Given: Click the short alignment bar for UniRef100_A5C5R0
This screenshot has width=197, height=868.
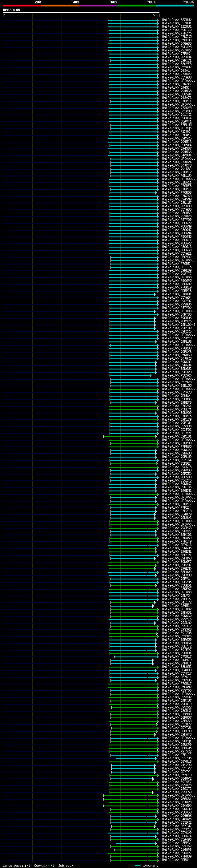Looking at the screenshot, I should point(130,375).
